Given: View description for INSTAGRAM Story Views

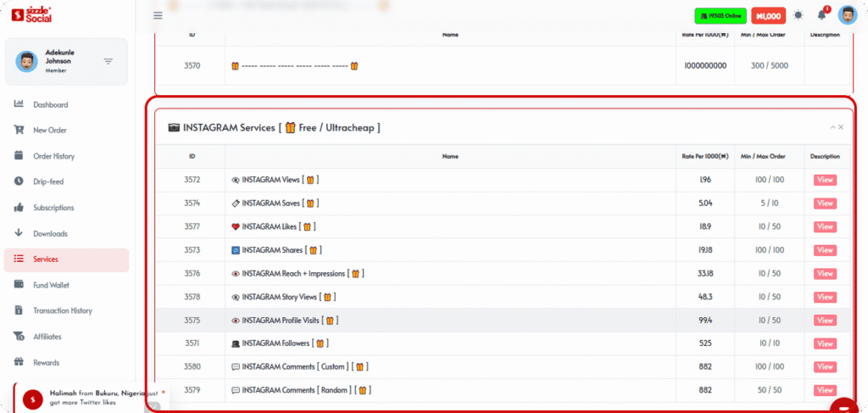Looking at the screenshot, I should (825, 297).
